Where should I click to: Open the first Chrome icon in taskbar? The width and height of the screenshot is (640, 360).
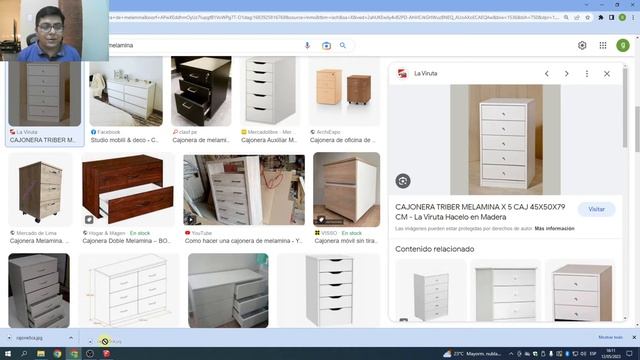pos(58,353)
